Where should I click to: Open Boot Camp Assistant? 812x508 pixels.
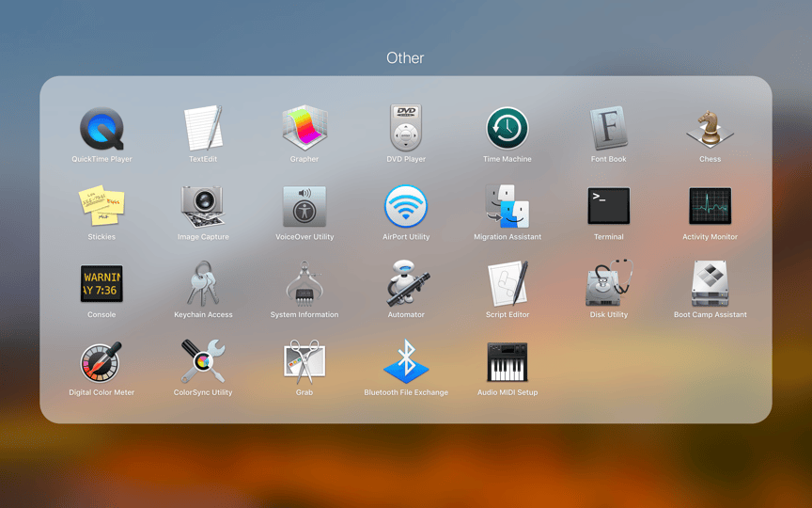[x=710, y=283]
